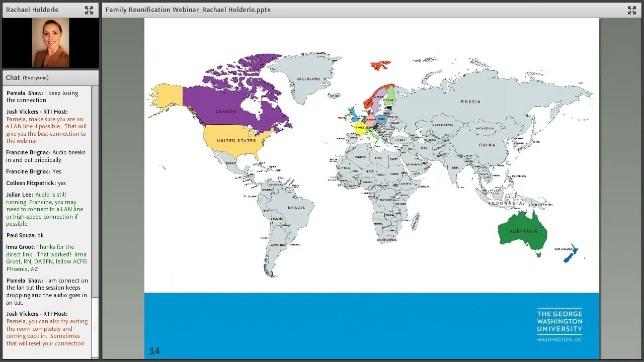Click Paul Souza's 'ok' message
Screen dimensions: 644x362
coord(25,235)
